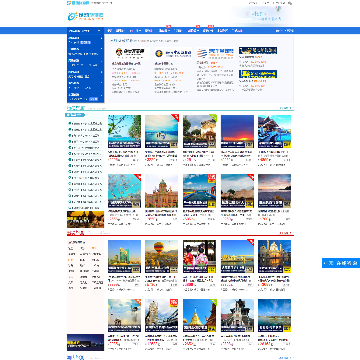Screen dimensions: 360x360
Task: Open the small site logo in the top-left bar
Action: (78, 3)
